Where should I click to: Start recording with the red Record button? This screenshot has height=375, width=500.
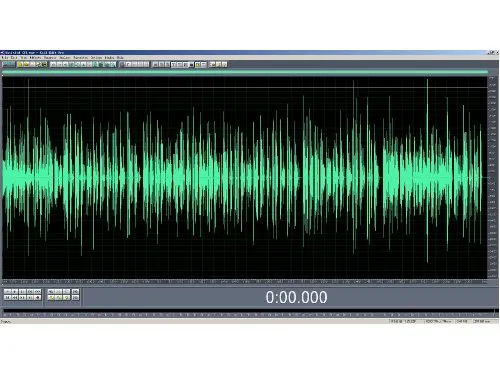37,297
